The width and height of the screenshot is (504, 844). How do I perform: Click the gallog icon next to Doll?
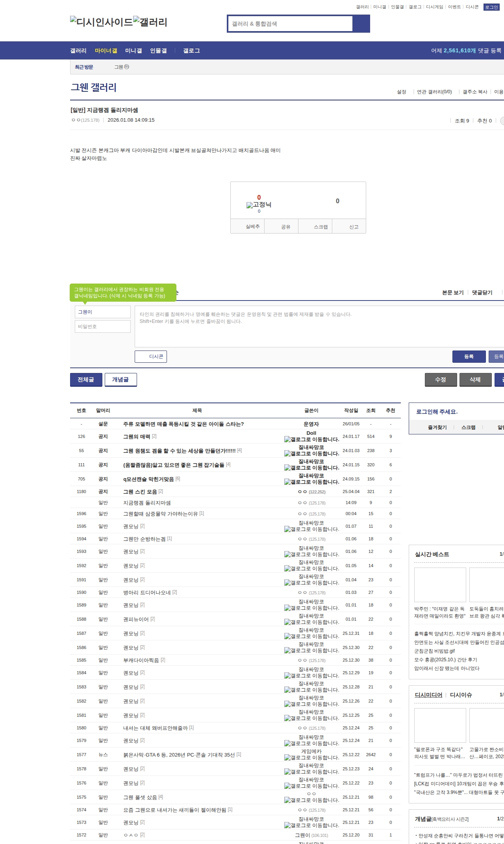click(287, 440)
